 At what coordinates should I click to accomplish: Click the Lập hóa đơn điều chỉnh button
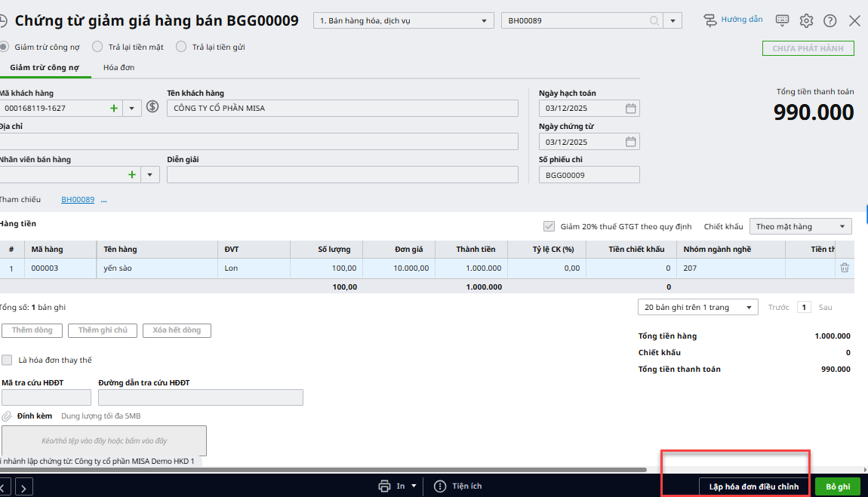pos(753,486)
